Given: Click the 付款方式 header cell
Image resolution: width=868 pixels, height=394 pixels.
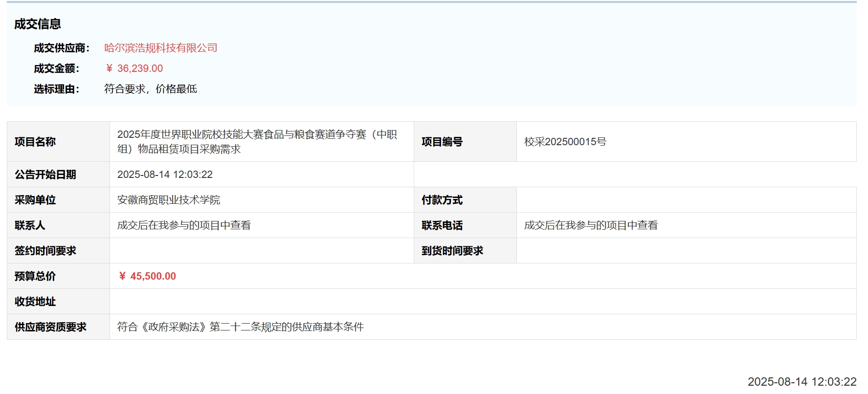Looking at the screenshot, I should [442, 200].
